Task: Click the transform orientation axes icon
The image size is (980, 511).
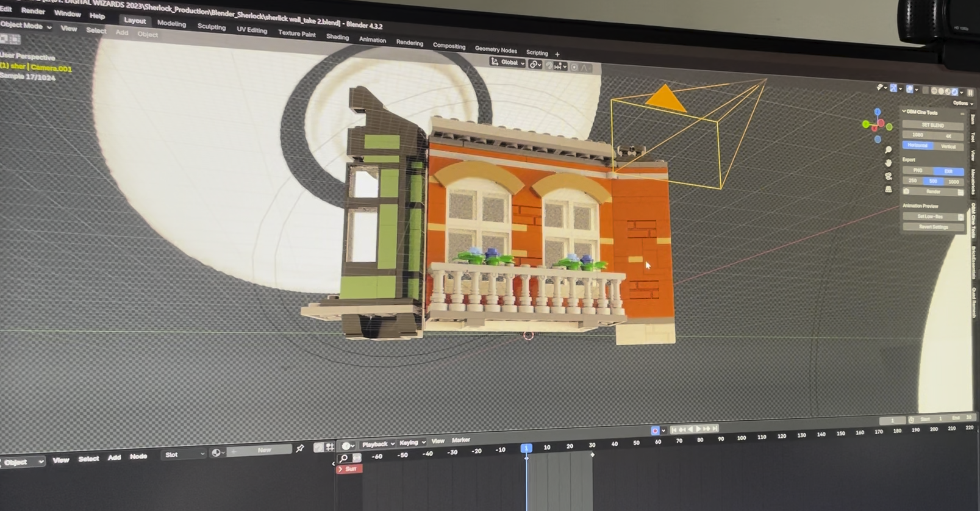Action: pos(495,62)
